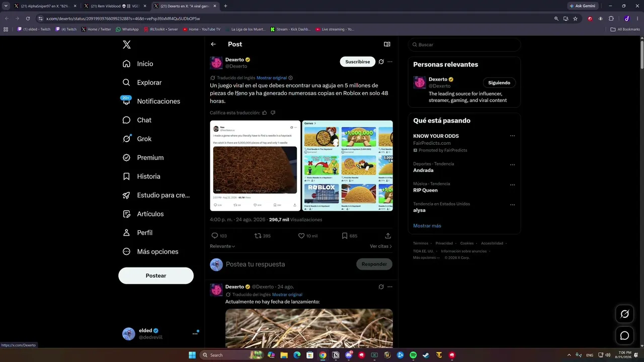Open more options on the reply post
Image resolution: width=644 pixels, height=362 pixels.
click(x=390, y=287)
